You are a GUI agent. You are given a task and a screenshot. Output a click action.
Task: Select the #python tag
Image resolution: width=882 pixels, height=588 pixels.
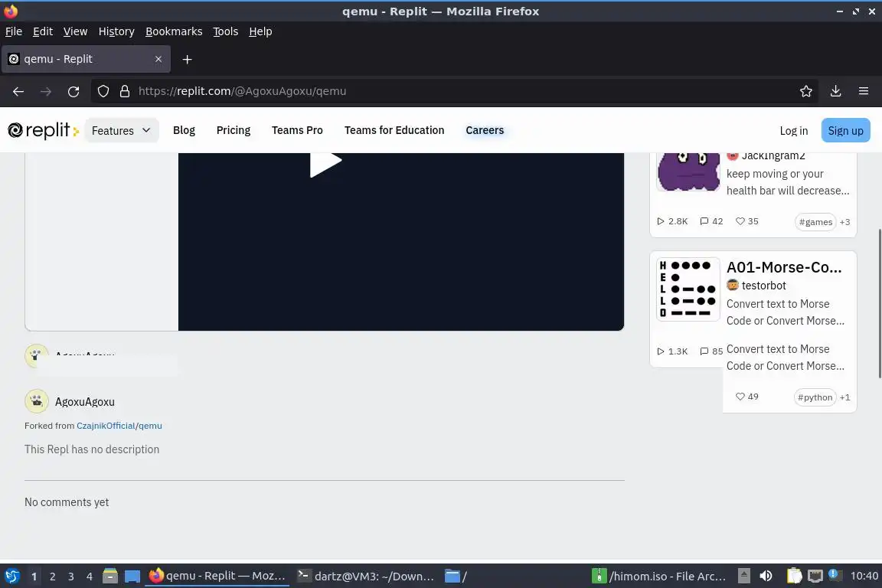(x=815, y=397)
